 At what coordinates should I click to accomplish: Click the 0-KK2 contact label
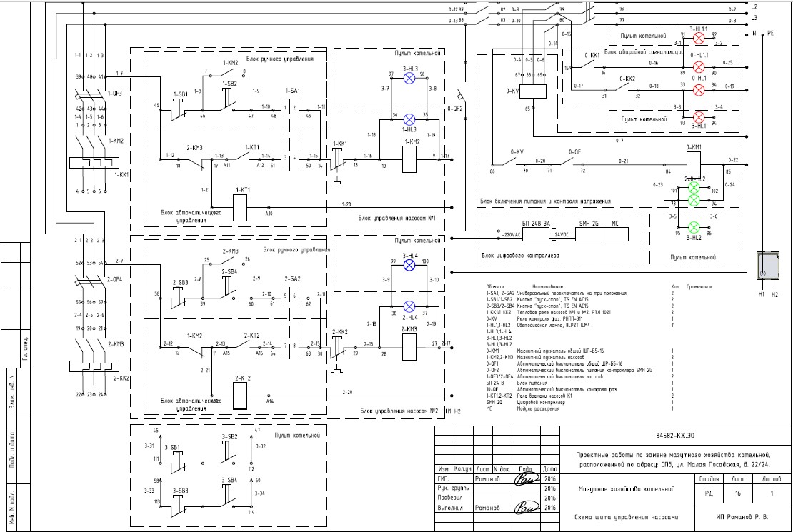(627, 79)
